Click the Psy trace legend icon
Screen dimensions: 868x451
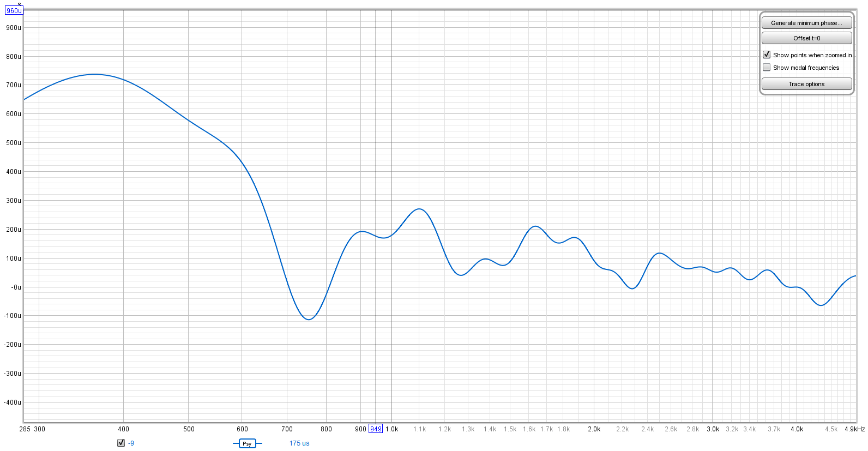pos(247,443)
